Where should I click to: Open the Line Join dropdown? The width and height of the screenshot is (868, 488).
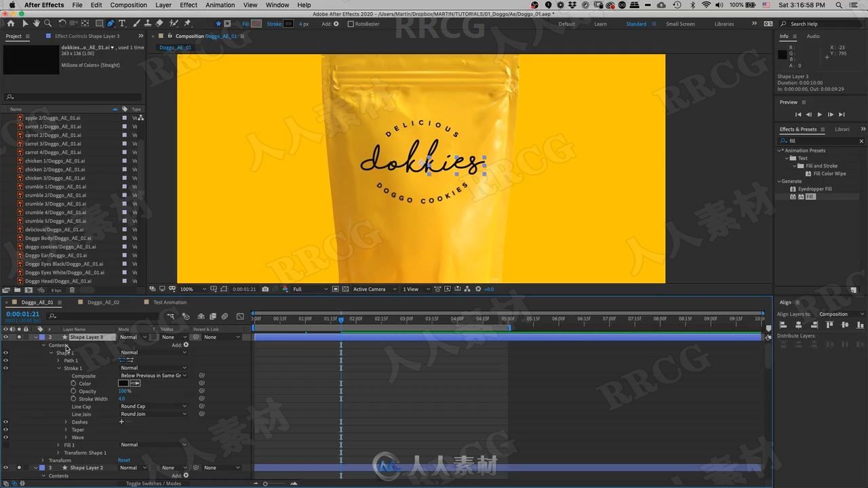click(x=153, y=414)
